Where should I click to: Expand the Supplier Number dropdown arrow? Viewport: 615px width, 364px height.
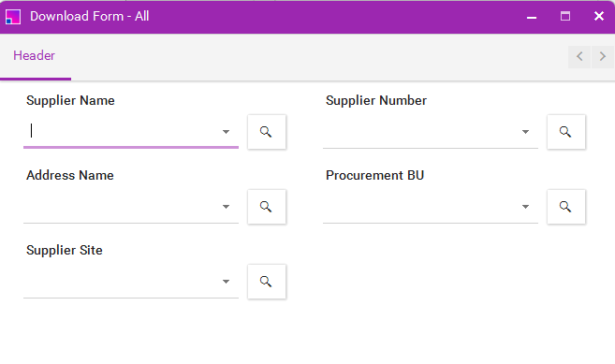pos(525,132)
